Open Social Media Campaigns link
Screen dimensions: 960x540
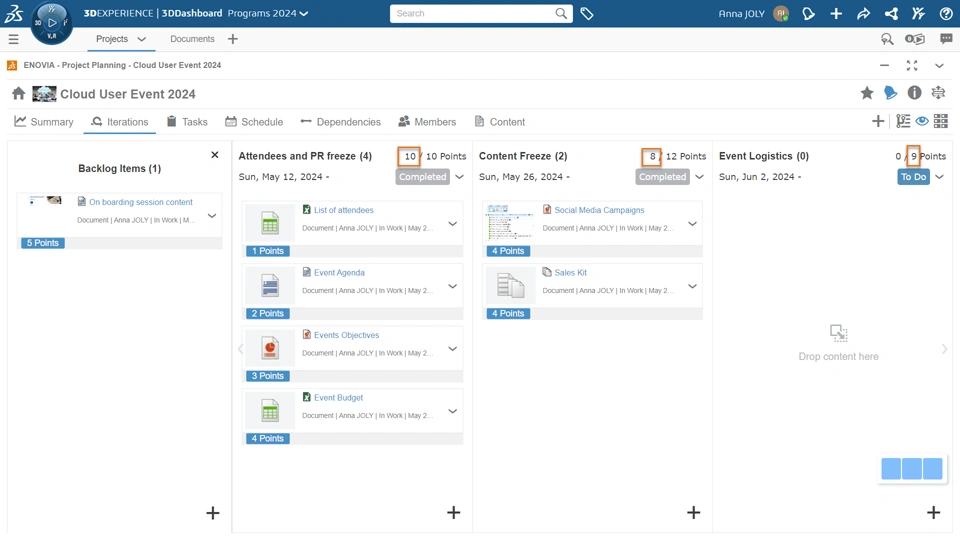click(x=599, y=210)
